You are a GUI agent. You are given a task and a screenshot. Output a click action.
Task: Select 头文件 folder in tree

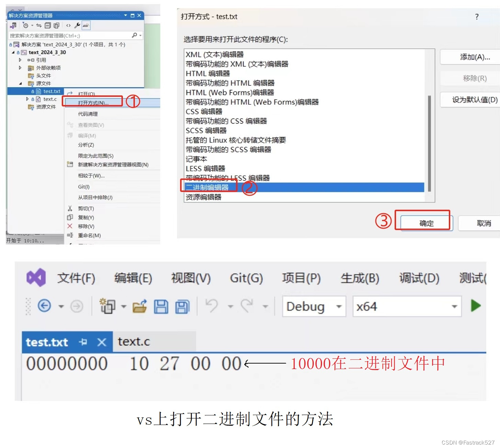click(43, 76)
